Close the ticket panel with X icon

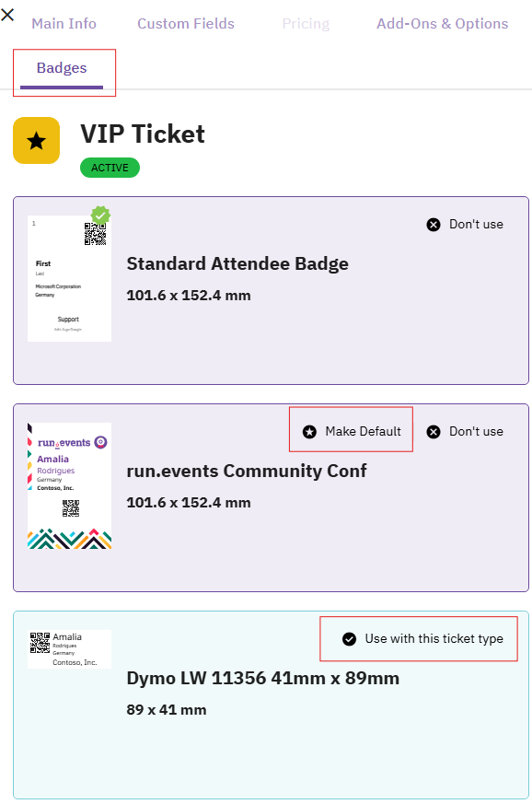pyautogui.click(x=7, y=15)
